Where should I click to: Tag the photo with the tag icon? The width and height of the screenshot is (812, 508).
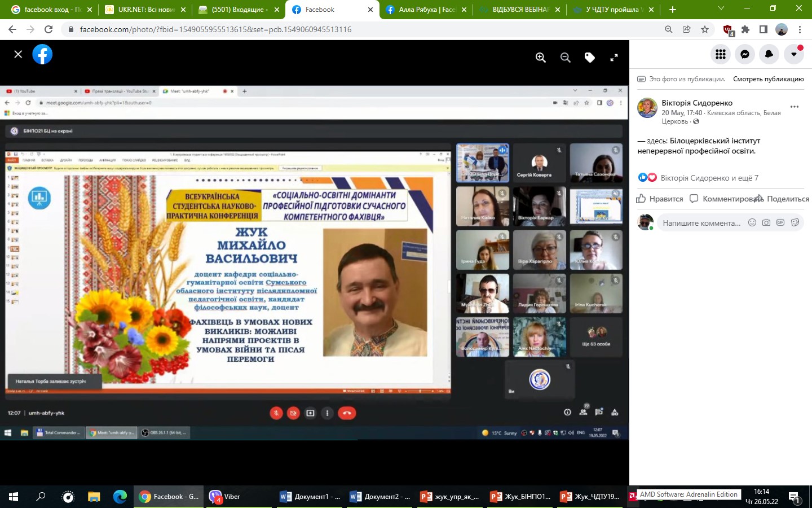click(590, 58)
